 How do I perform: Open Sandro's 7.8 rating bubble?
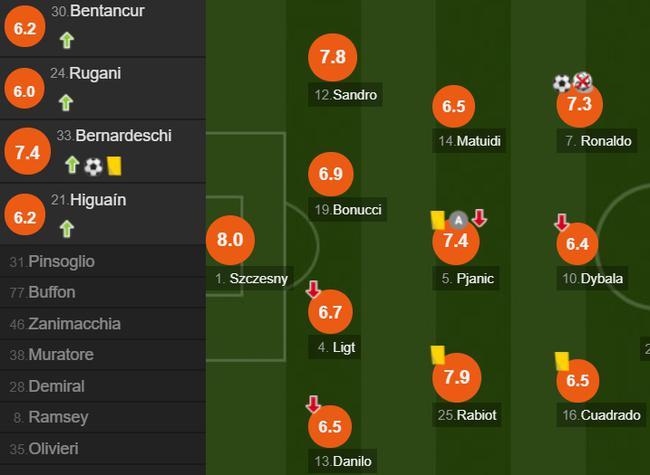[x=332, y=58]
